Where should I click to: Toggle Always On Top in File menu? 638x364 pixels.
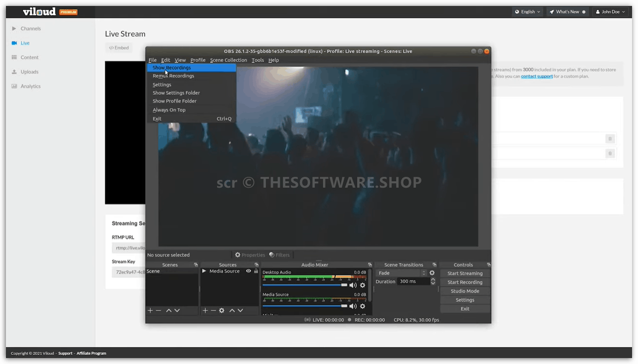(191, 110)
